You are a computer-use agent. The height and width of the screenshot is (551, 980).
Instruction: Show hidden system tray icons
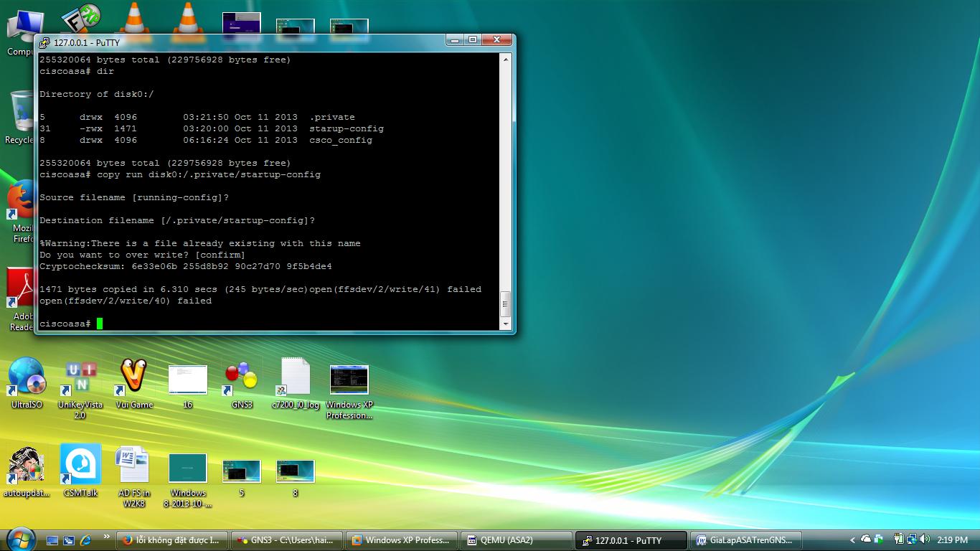click(x=852, y=540)
